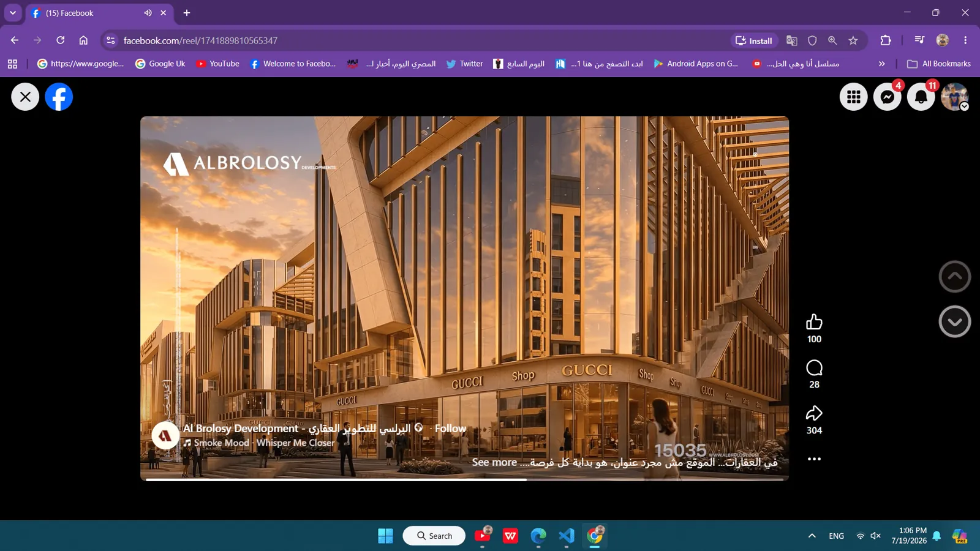The height and width of the screenshot is (551, 980).
Task: Follow Al Brolosy Development page
Action: tap(450, 429)
